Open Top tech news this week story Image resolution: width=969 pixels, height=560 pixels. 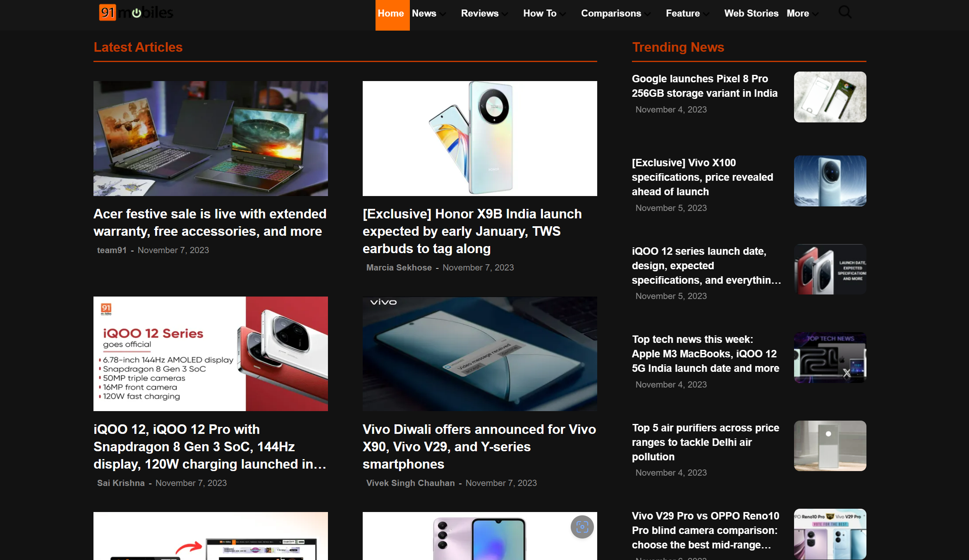click(706, 354)
